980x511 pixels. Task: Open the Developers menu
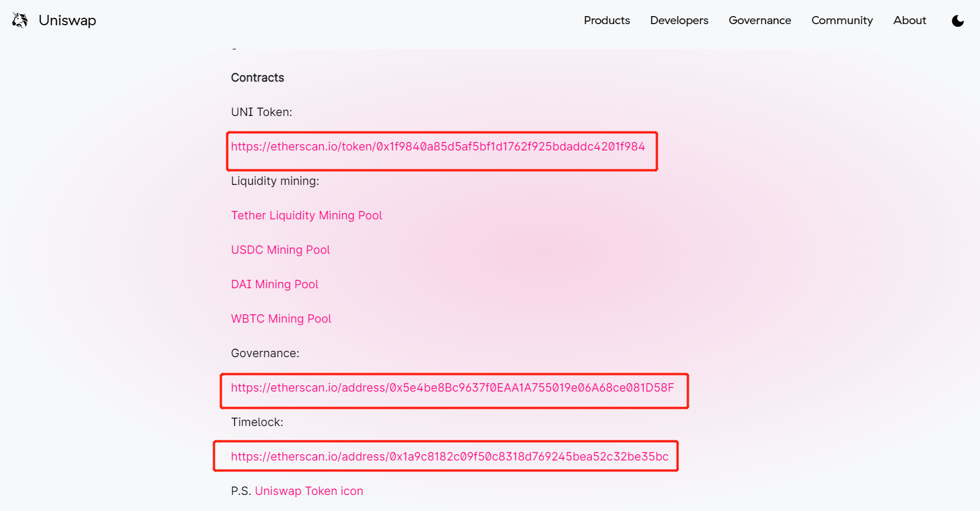pos(679,20)
